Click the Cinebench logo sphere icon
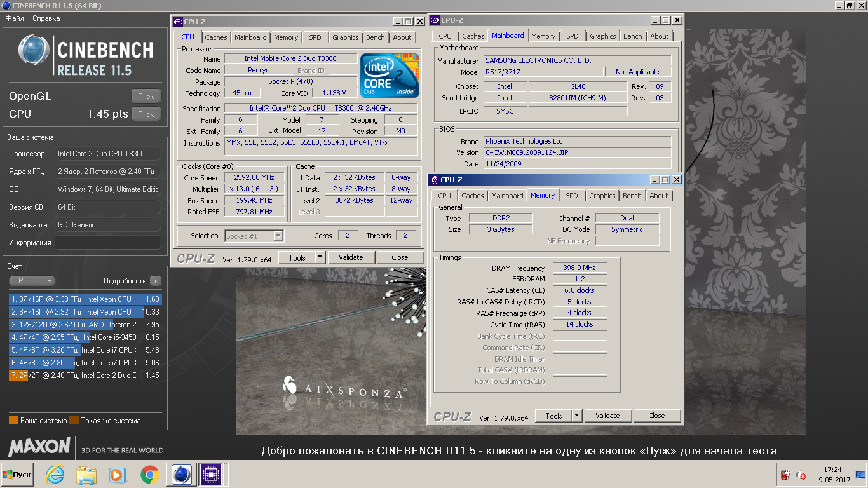The width and height of the screenshot is (868, 488). pyautogui.click(x=32, y=51)
